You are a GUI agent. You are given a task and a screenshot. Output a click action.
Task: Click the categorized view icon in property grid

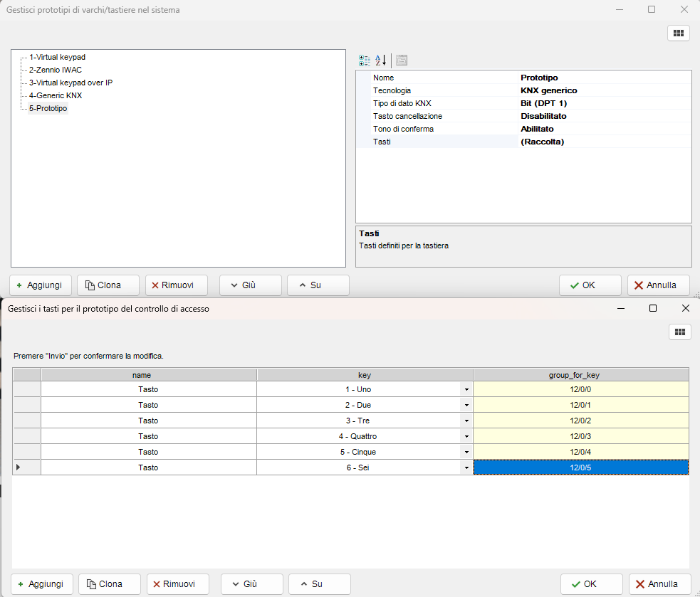(x=364, y=60)
